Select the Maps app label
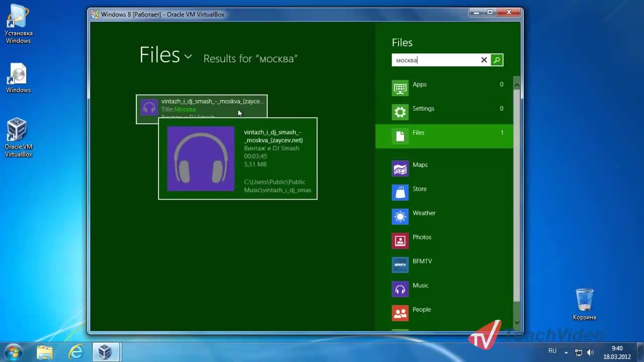Screen dimensions: 644x362 [x=420, y=165]
